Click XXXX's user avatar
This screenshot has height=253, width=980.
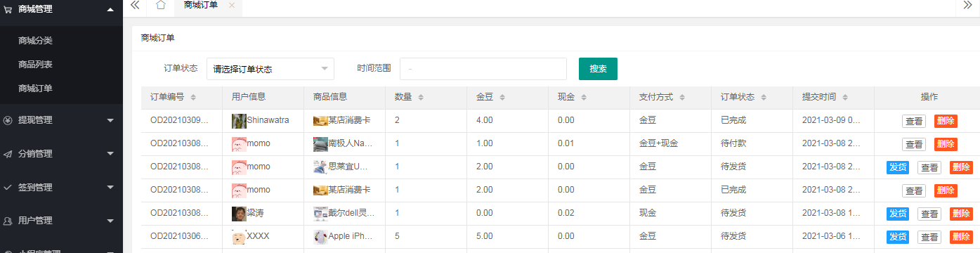(239, 237)
